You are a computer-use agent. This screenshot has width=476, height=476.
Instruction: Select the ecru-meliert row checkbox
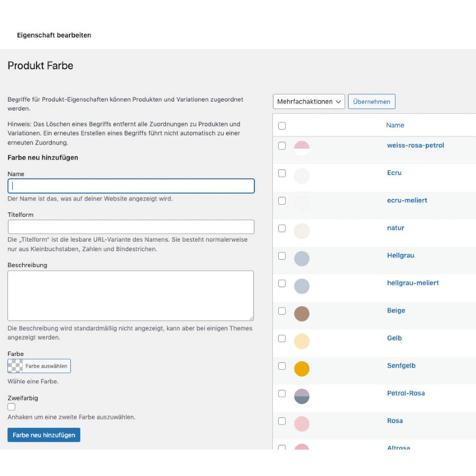282,201
